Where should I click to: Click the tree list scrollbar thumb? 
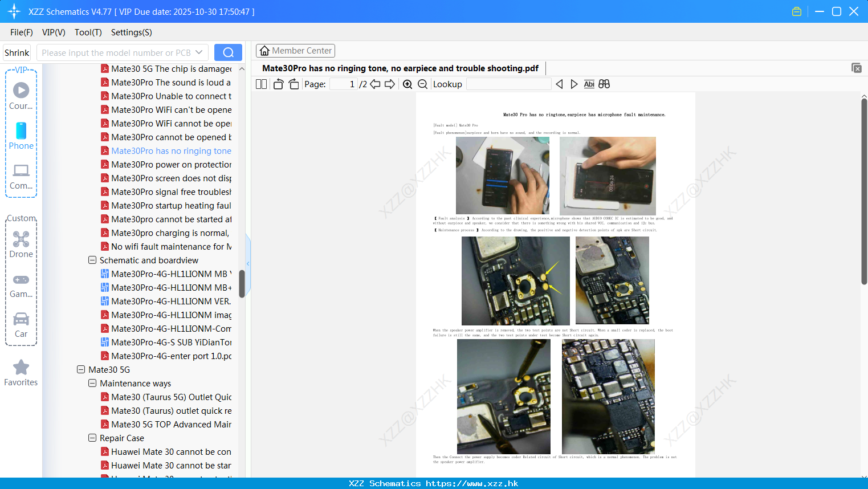point(242,283)
